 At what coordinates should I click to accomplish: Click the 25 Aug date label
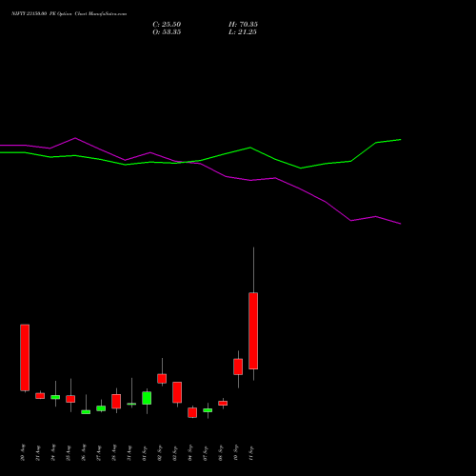point(69,452)
